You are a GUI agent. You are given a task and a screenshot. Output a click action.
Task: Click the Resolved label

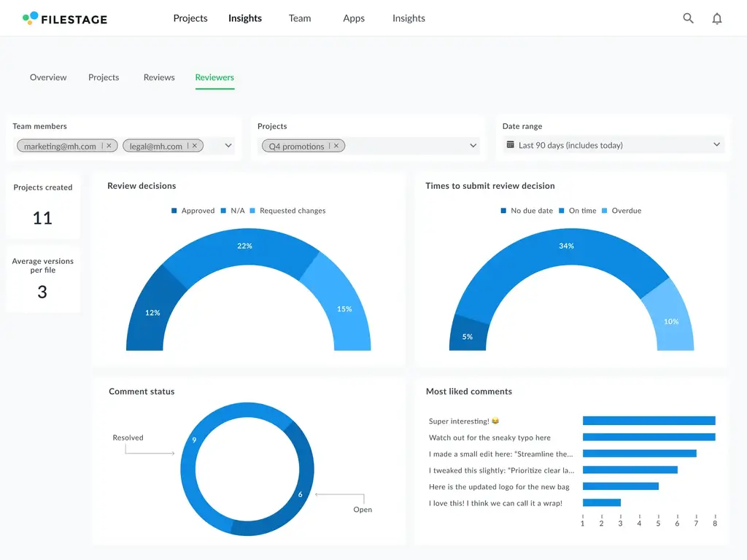coord(128,437)
